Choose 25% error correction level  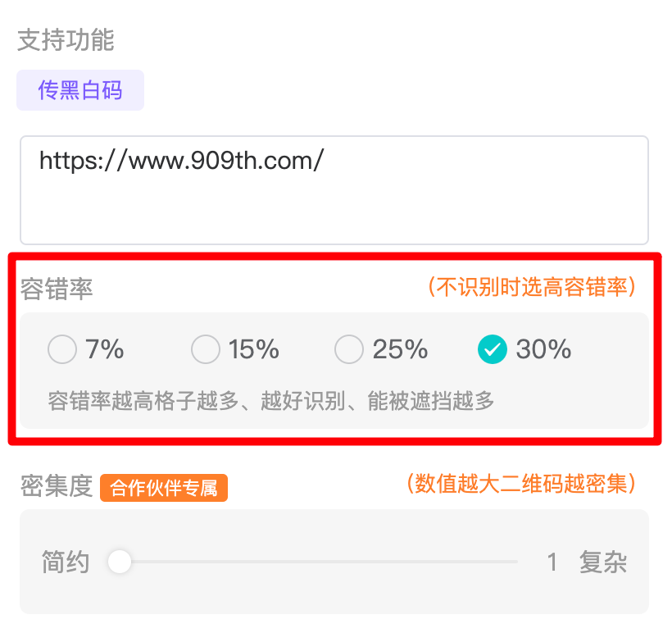(x=348, y=350)
